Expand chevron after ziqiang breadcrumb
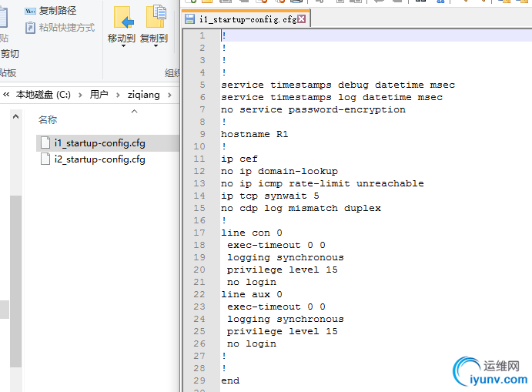 point(169,95)
